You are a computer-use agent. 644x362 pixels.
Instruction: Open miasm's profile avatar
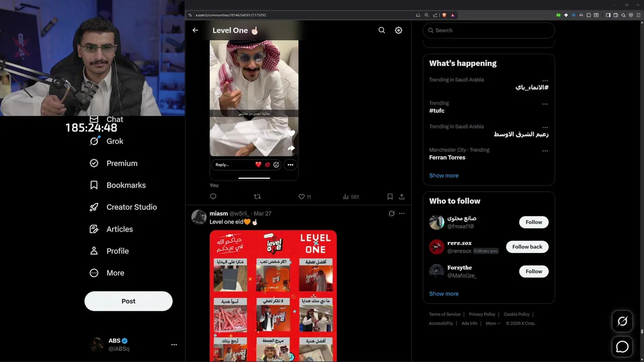(199, 217)
